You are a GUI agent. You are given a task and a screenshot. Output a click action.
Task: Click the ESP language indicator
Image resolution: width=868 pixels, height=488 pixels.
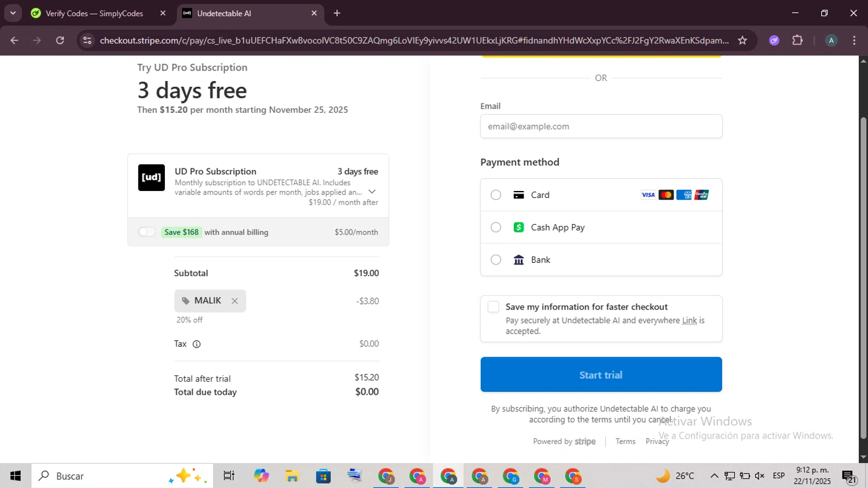click(779, 476)
